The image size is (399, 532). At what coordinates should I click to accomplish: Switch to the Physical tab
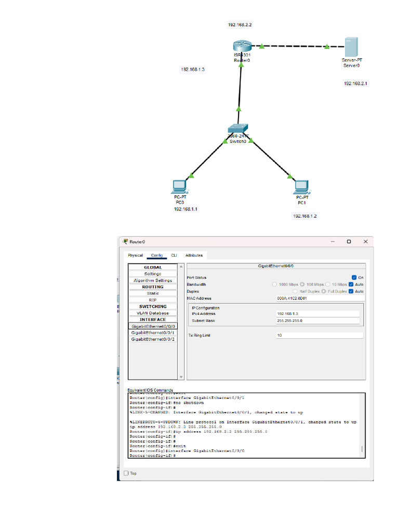point(136,255)
